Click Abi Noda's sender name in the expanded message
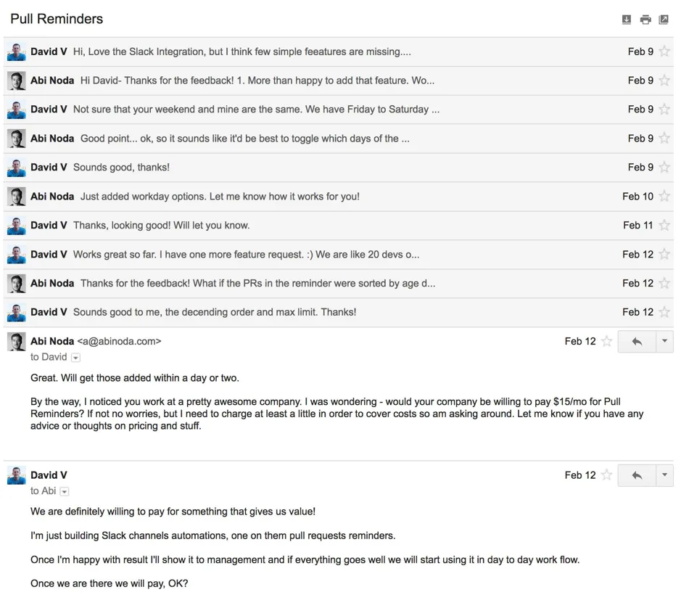Screen dimensions: 681x616 [52, 342]
